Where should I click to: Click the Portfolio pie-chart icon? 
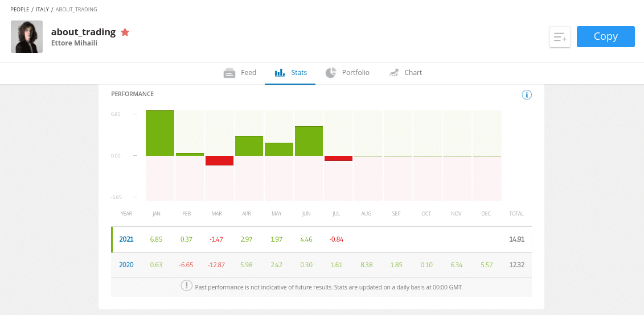point(331,73)
